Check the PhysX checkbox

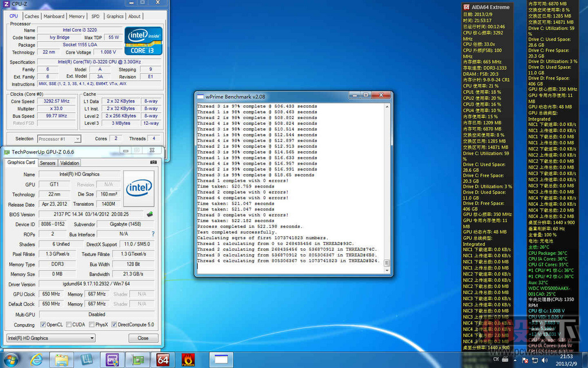click(91, 324)
